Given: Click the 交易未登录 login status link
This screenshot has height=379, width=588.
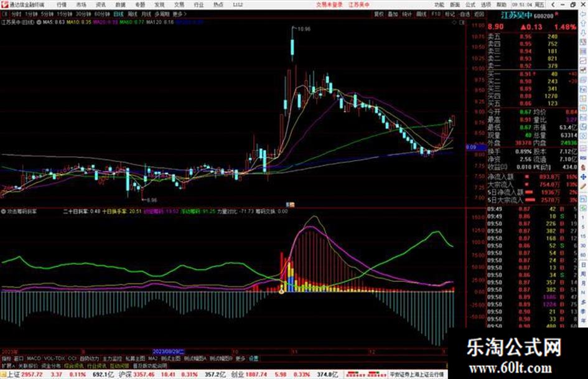Looking at the screenshot, I should [x=329, y=5].
